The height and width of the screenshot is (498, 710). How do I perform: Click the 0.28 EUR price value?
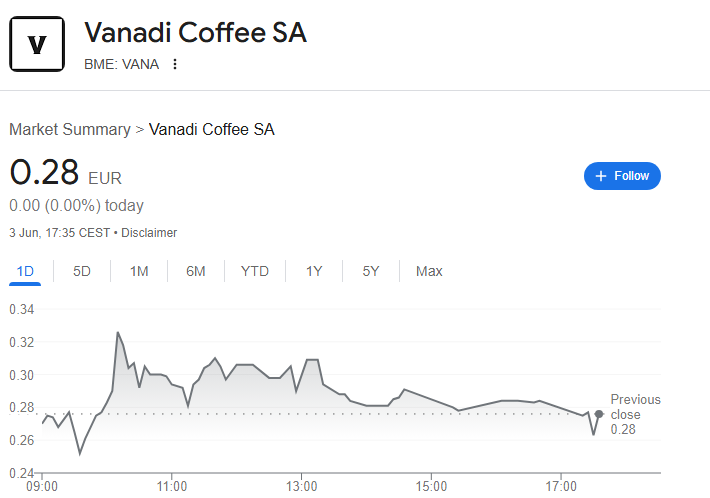(x=45, y=172)
